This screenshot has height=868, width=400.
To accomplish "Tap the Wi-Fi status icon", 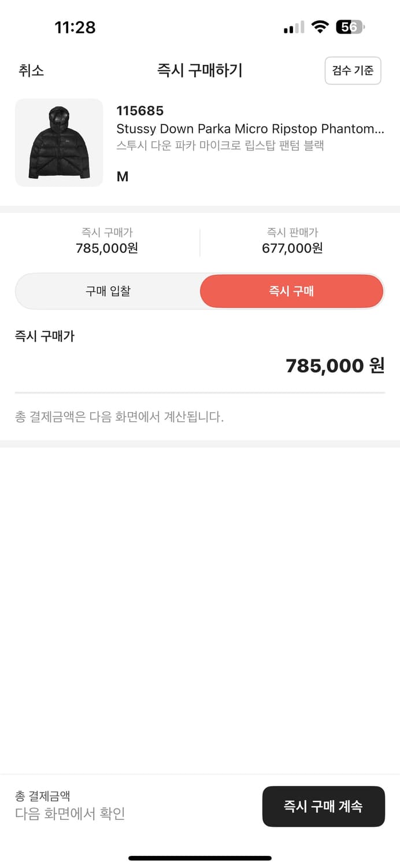I will point(319,26).
